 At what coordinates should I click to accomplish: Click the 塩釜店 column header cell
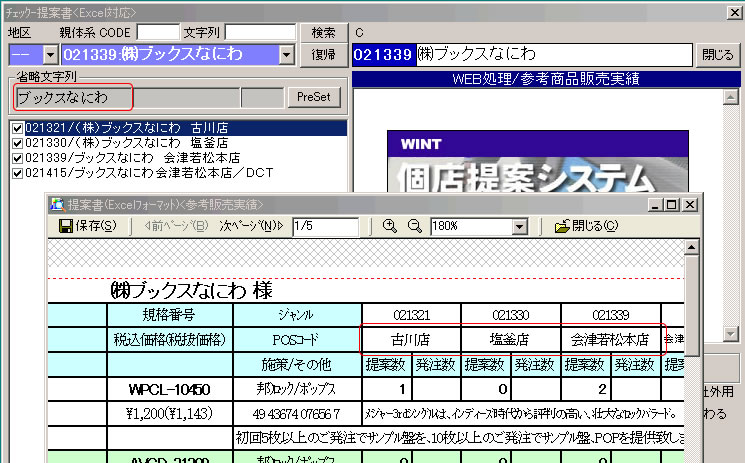coord(510,339)
